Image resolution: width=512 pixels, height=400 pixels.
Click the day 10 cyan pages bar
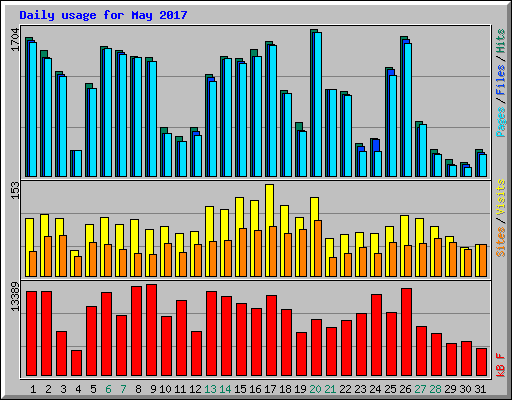point(168,155)
